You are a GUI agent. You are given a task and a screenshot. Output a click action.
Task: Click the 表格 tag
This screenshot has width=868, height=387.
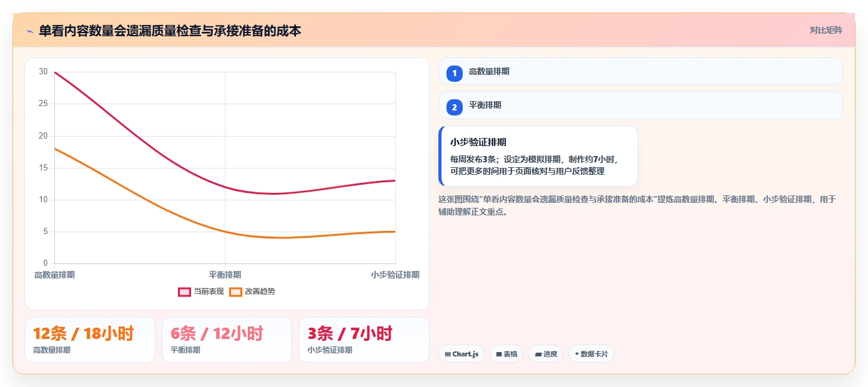[x=506, y=354]
